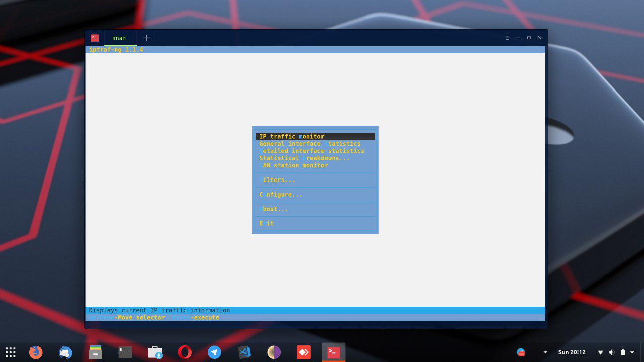Click the red AnyDesk taskbar icon
This screenshot has width=644, height=362.
pyautogui.click(x=303, y=352)
